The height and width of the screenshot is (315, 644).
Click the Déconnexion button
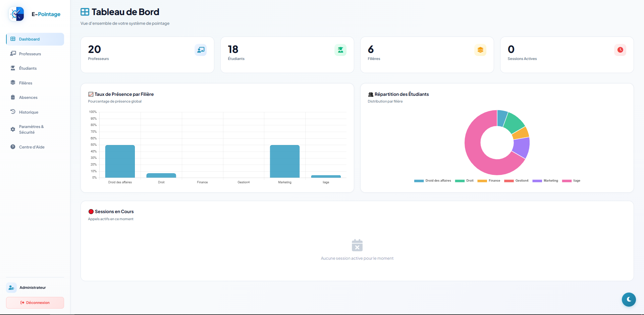(35, 303)
